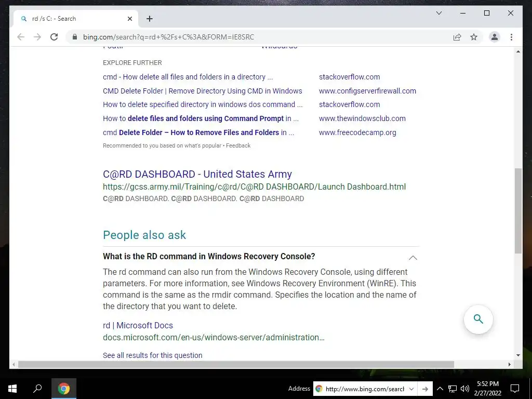The width and height of the screenshot is (532, 399).
Task: Click the address bar URL field
Action: (x=258, y=37)
